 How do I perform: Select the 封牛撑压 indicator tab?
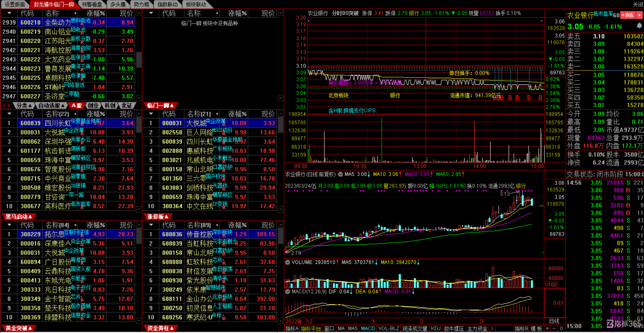click(x=454, y=329)
